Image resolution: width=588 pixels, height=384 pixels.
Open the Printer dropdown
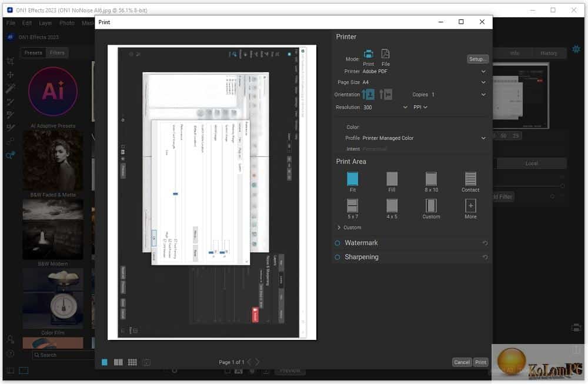click(x=424, y=71)
